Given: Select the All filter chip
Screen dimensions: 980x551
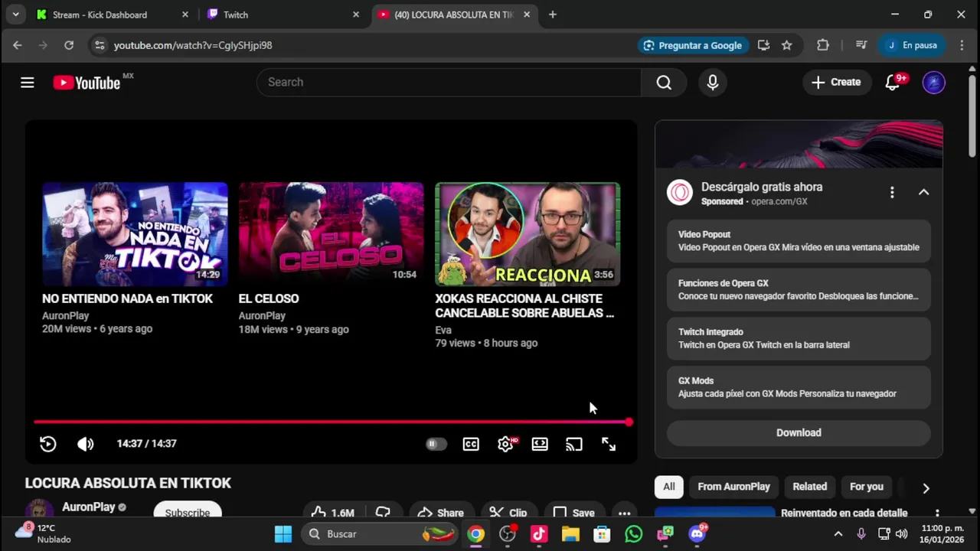Looking at the screenshot, I should click(x=669, y=487).
